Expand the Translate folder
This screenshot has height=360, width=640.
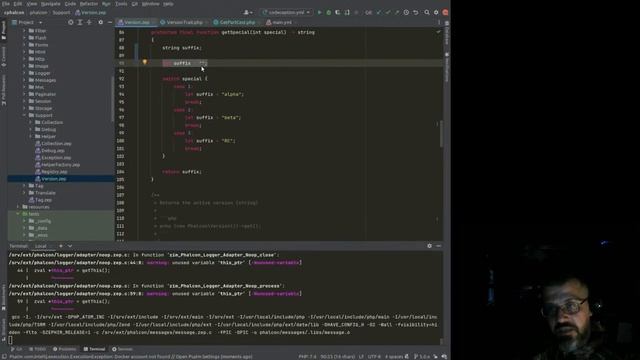click(x=24, y=193)
